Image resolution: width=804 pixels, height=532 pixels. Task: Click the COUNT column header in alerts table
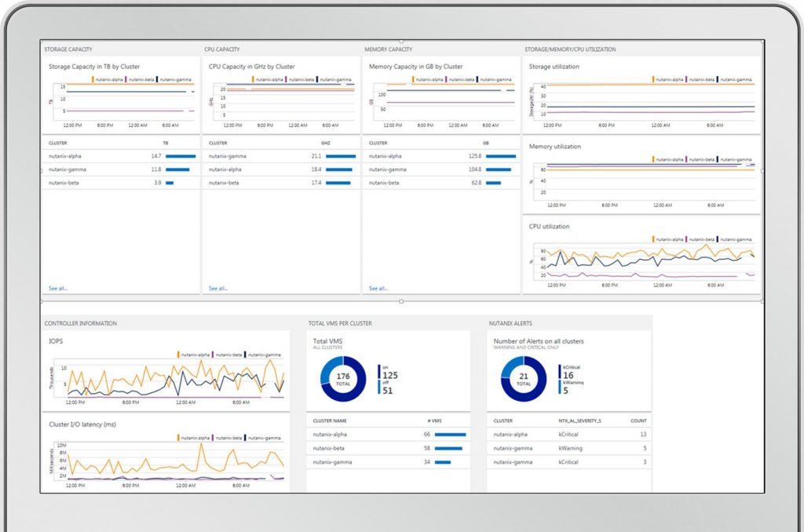[638, 421]
